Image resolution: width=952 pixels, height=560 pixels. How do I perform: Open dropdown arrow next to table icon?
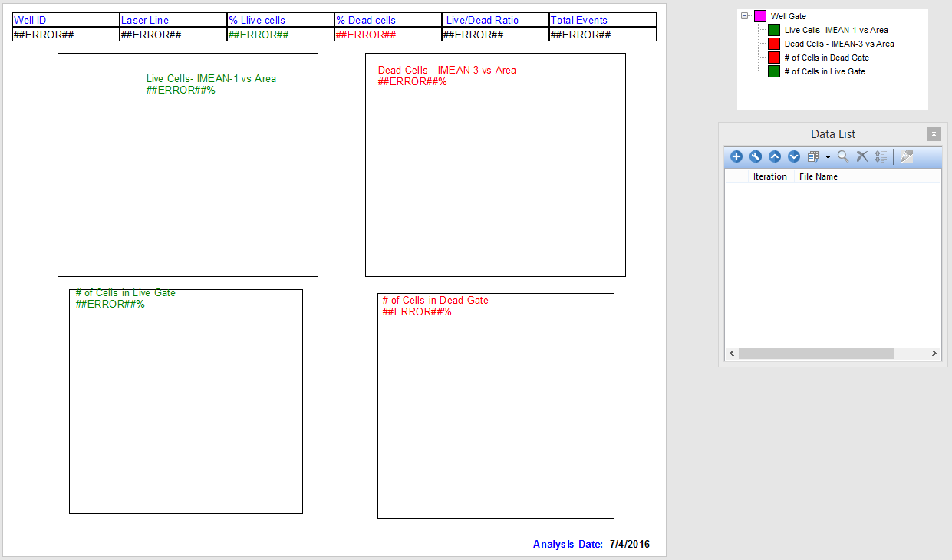tap(828, 157)
